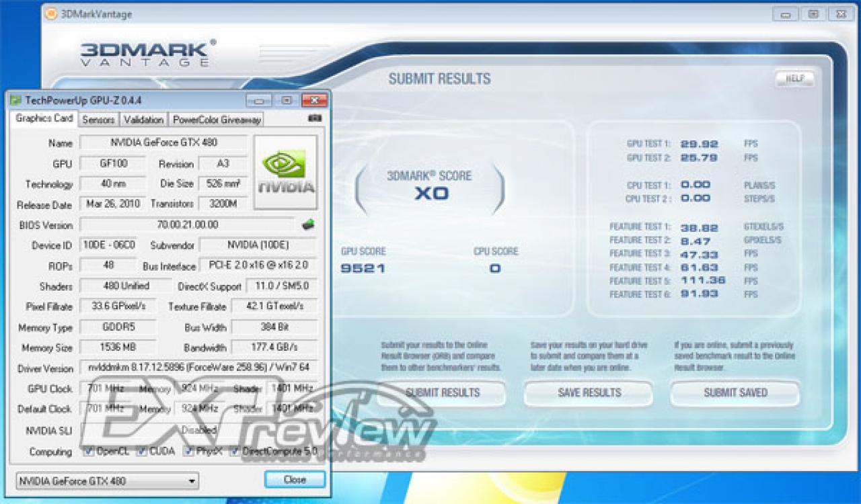Click the Subvendor value NVIDIA (10DE)

pyautogui.click(x=258, y=245)
